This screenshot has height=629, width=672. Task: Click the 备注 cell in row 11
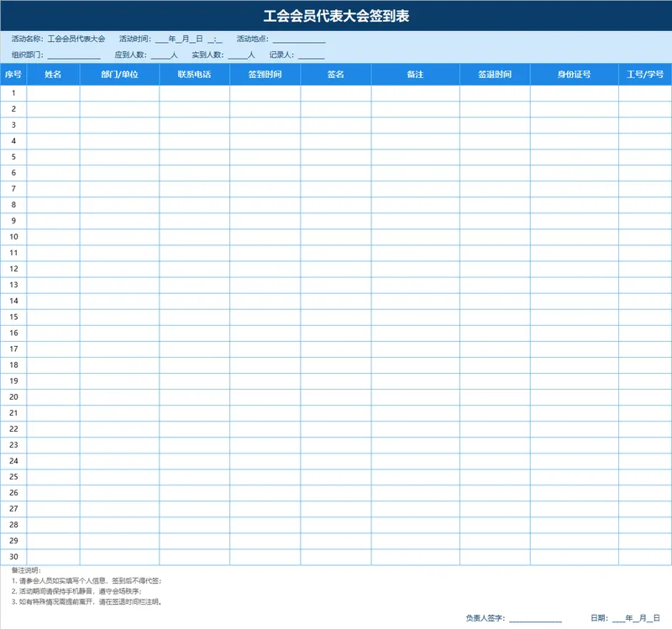[415, 254]
